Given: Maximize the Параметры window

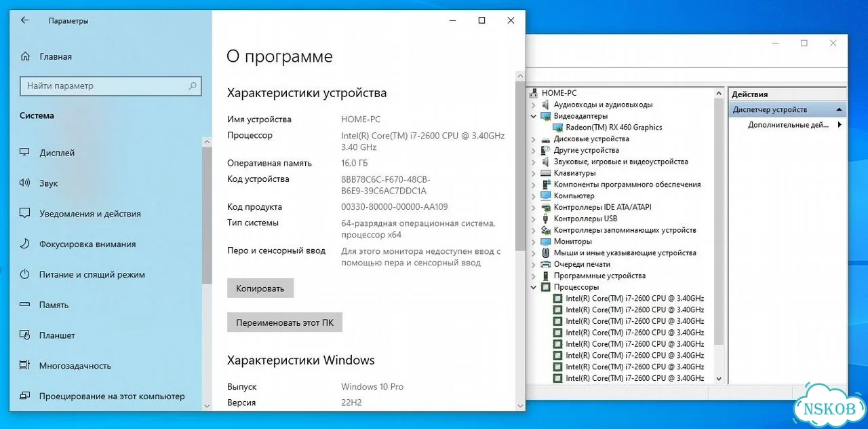Looking at the screenshot, I should coord(481,20).
